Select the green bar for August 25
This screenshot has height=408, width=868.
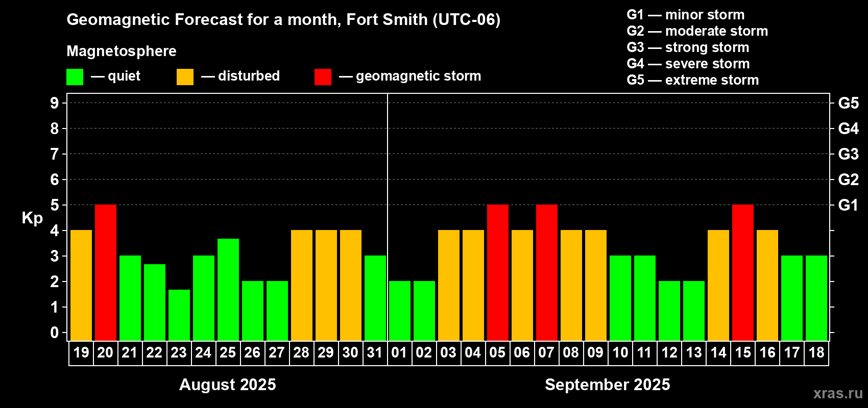pyautogui.click(x=228, y=290)
